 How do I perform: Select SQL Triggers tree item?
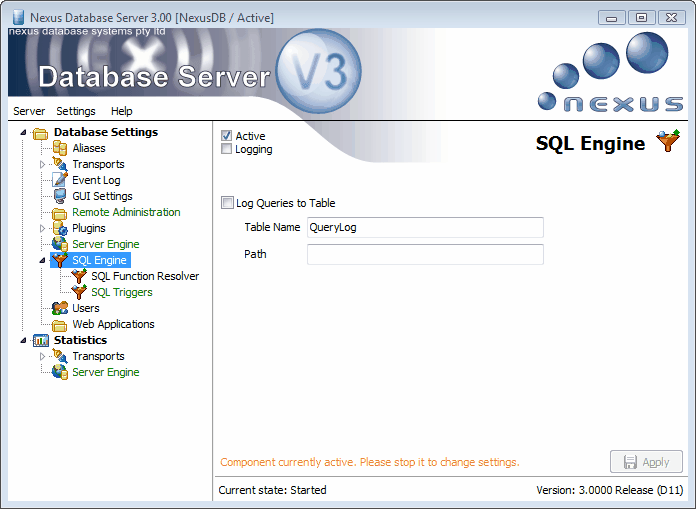122,292
